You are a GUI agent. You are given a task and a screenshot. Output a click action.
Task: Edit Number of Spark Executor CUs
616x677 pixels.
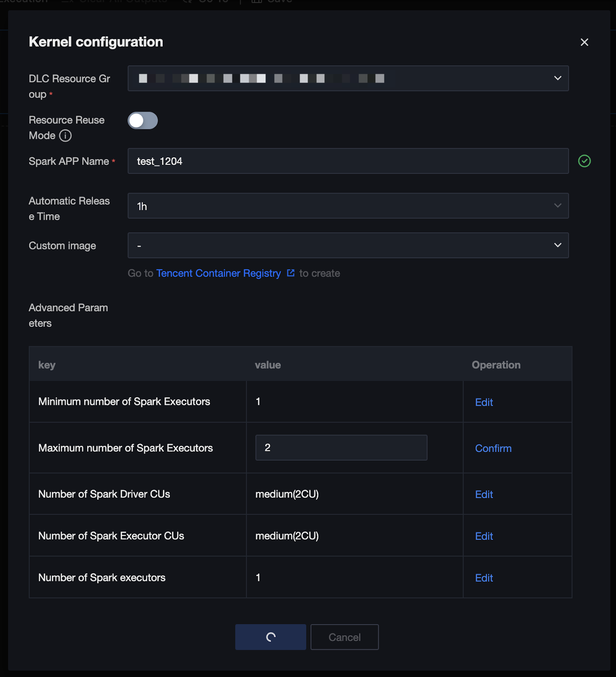484,536
